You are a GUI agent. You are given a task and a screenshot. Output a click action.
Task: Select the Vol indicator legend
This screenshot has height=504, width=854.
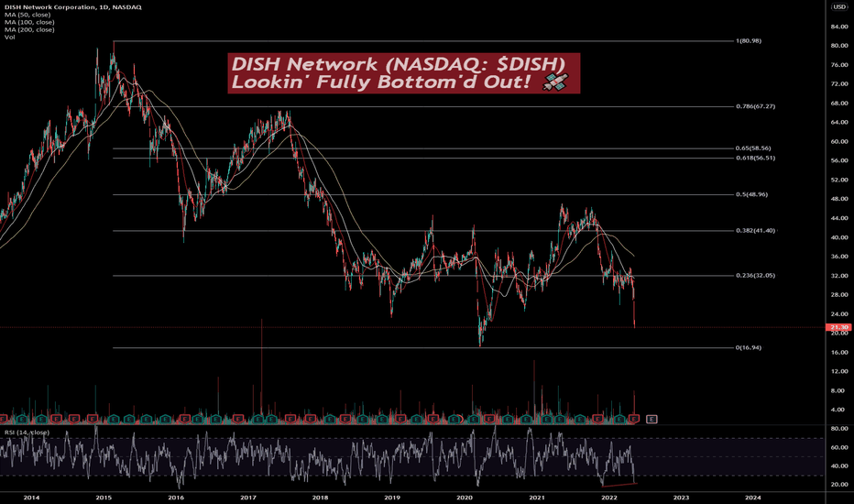pyautogui.click(x=9, y=37)
